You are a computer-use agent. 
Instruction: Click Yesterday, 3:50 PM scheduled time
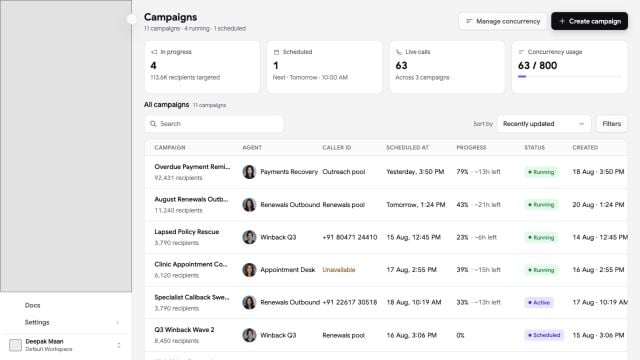(x=415, y=172)
